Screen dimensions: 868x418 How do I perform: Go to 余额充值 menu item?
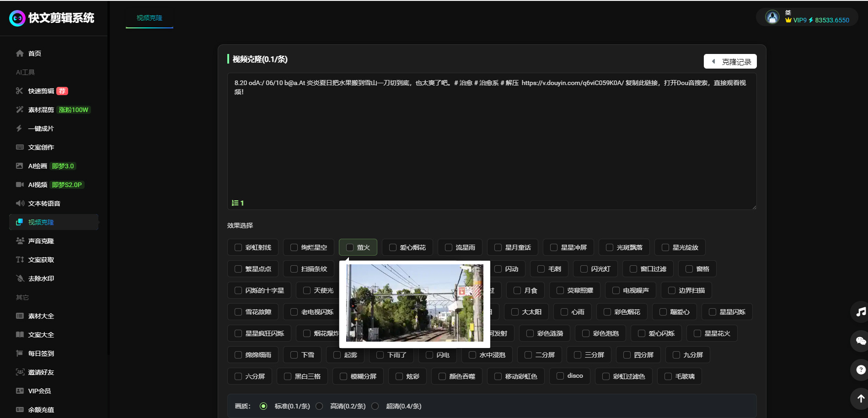(41, 410)
